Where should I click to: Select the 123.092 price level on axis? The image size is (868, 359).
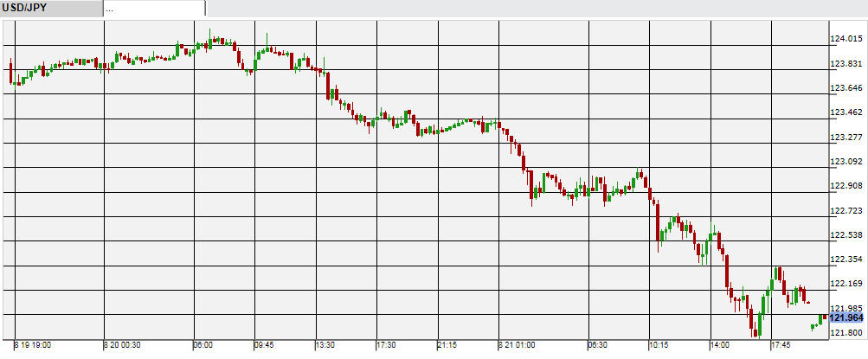(846, 162)
